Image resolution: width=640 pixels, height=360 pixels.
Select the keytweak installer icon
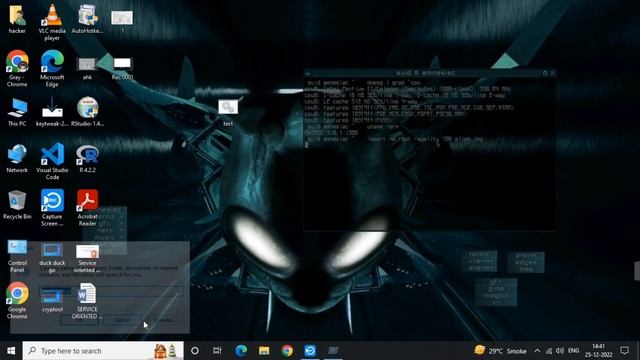[52, 112]
